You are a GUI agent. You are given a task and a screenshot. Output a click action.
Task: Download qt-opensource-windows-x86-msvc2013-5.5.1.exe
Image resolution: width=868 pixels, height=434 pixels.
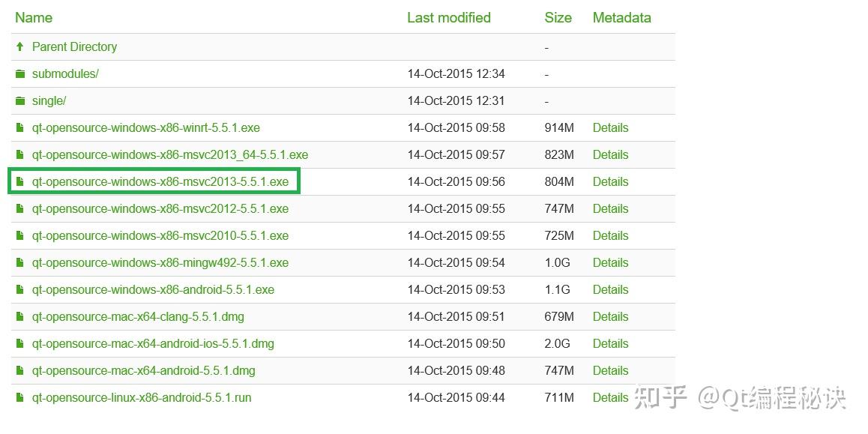coord(160,181)
